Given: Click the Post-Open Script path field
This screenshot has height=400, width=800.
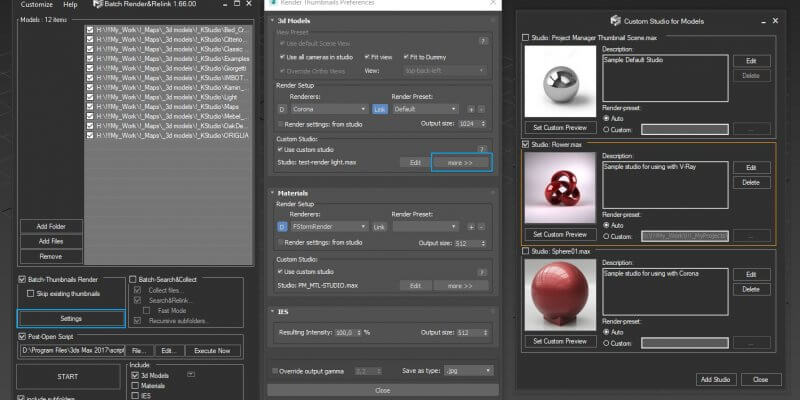Looking at the screenshot, I should click(72, 351).
